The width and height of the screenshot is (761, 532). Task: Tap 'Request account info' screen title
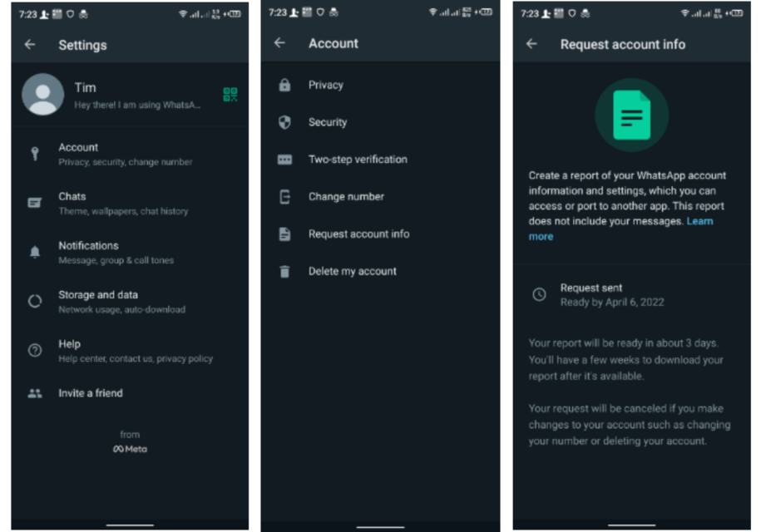point(623,45)
